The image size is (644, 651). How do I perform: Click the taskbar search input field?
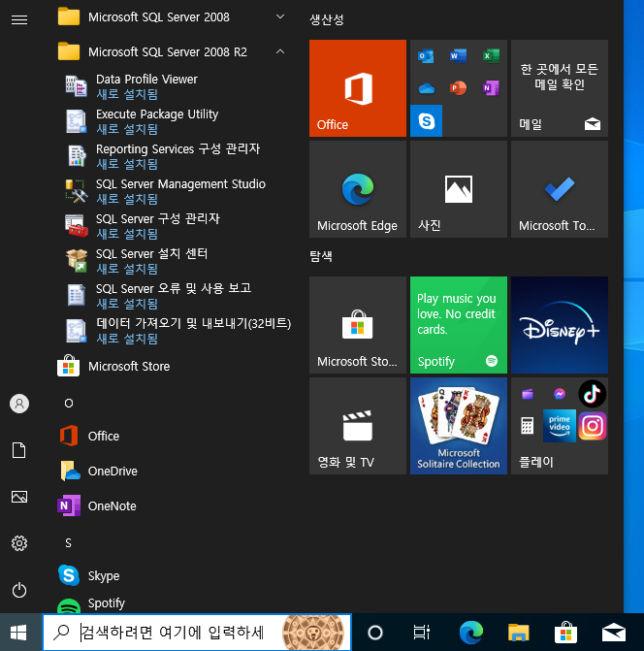(197, 633)
